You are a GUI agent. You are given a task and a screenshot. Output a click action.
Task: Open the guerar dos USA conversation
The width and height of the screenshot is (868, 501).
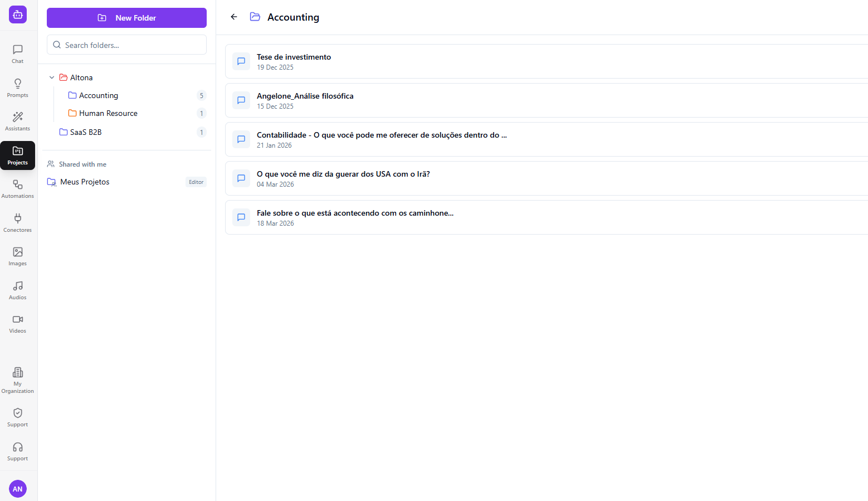(x=547, y=178)
